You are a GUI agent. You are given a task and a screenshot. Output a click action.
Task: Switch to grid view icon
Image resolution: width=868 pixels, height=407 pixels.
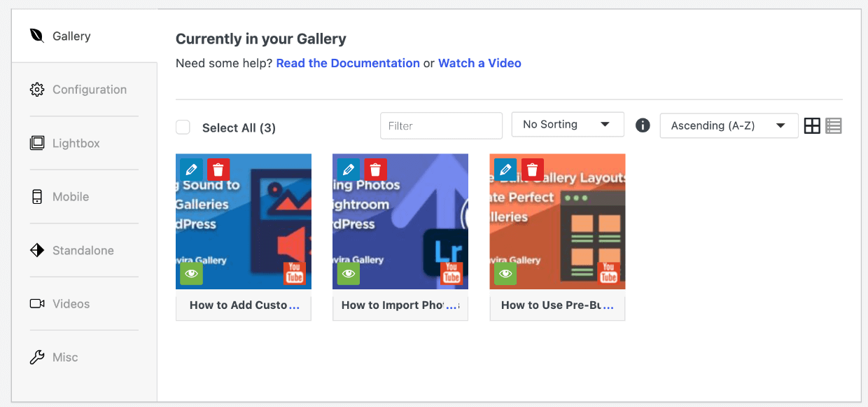coord(812,126)
